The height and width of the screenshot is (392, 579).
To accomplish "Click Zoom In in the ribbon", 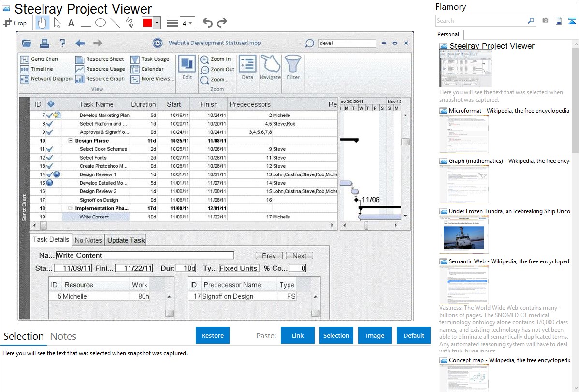I will [x=216, y=59].
